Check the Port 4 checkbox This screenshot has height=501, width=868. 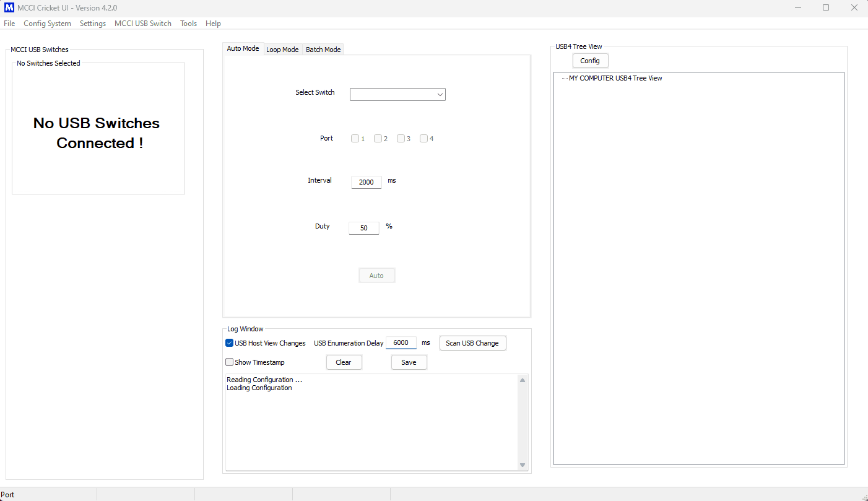click(x=424, y=139)
